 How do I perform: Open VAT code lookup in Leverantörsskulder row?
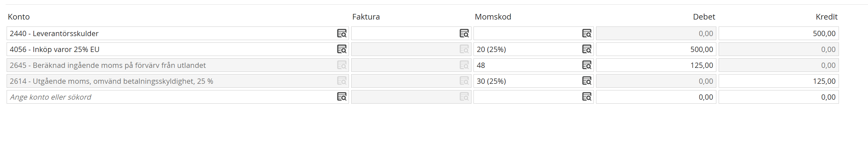click(x=586, y=33)
